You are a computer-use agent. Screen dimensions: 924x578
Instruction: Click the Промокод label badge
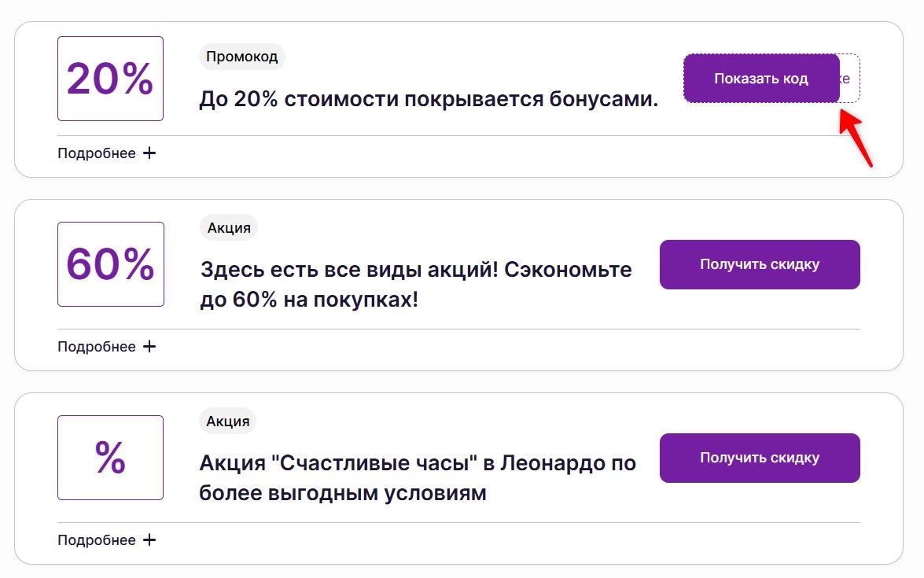click(x=241, y=56)
